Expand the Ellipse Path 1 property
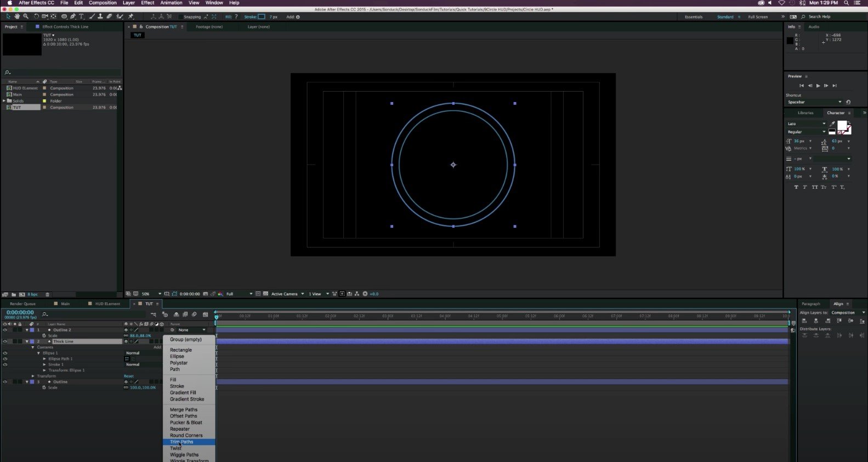 pos(45,359)
